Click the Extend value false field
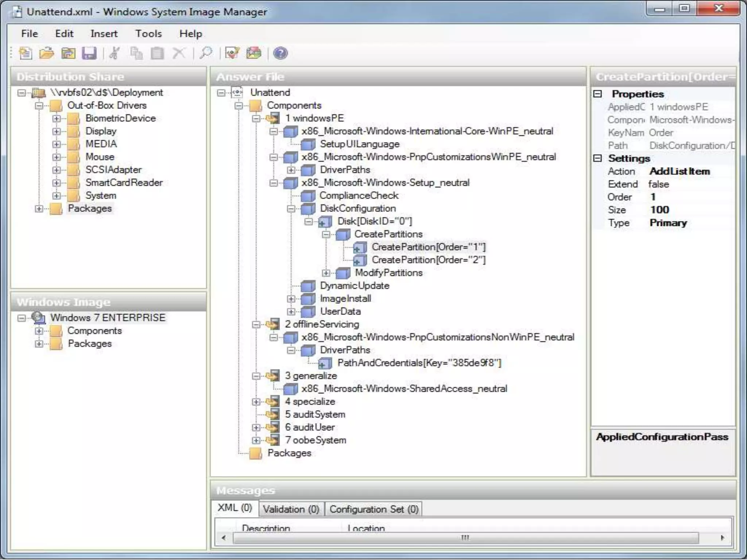This screenshot has width=747, height=560. point(691,184)
